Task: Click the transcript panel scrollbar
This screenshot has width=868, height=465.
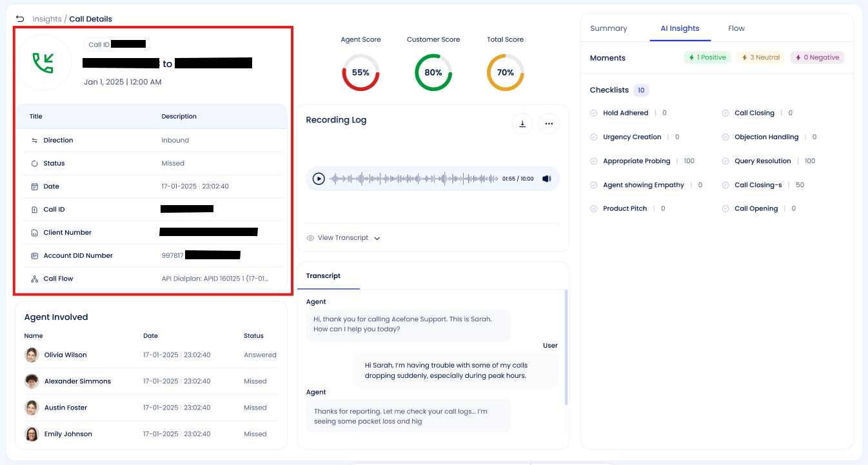Action: (x=566, y=348)
